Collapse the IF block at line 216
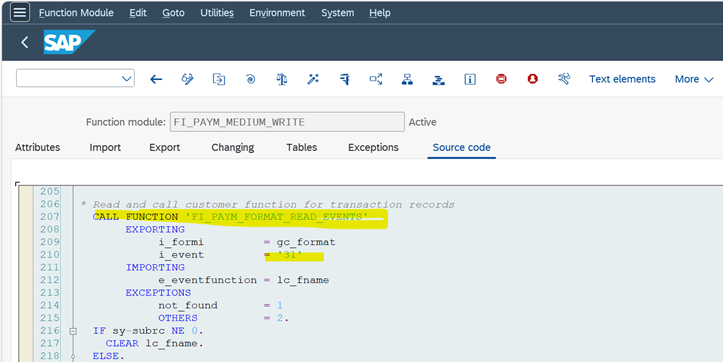 tap(73, 331)
